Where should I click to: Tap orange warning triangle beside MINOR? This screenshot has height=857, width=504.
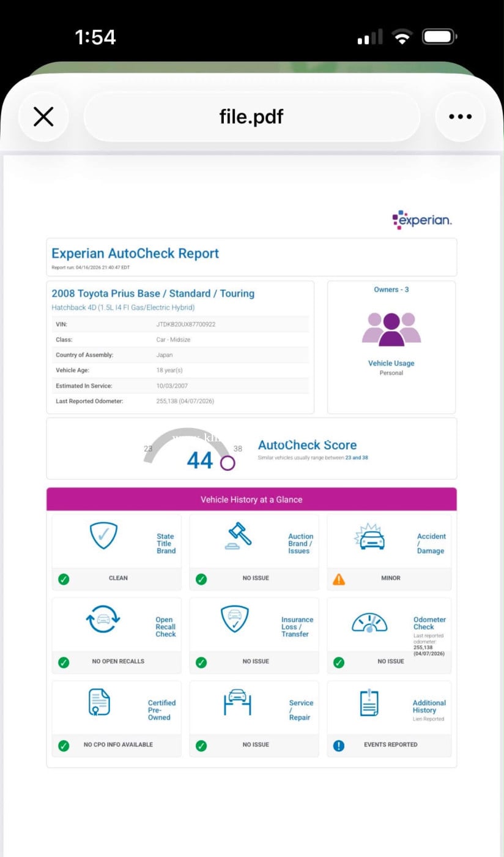click(339, 579)
